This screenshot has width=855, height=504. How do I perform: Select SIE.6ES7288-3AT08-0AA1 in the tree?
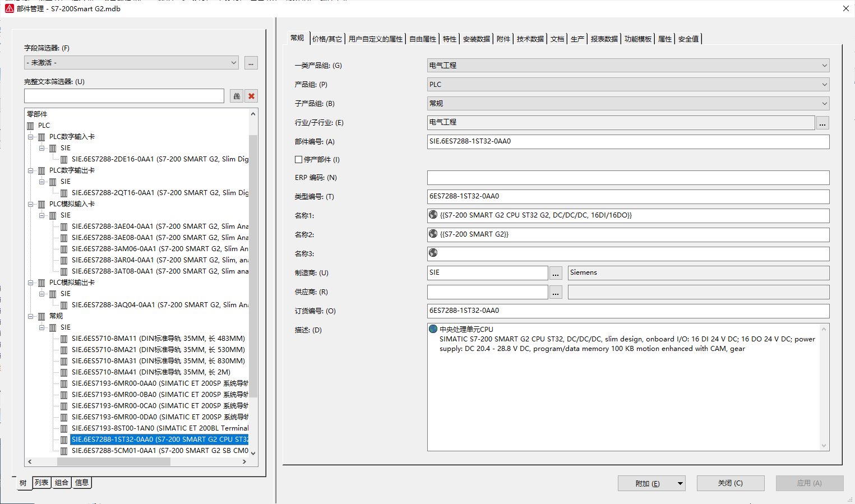[x=160, y=271]
